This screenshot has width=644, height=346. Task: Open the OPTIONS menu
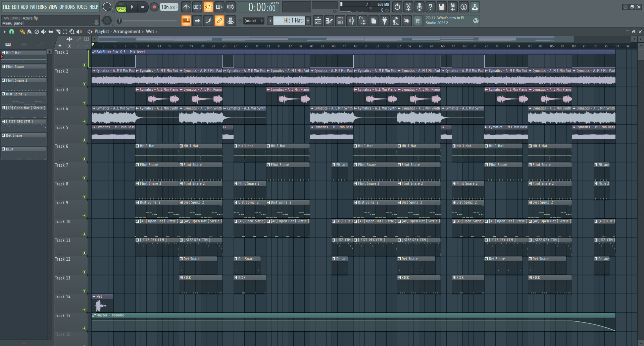pos(67,7)
